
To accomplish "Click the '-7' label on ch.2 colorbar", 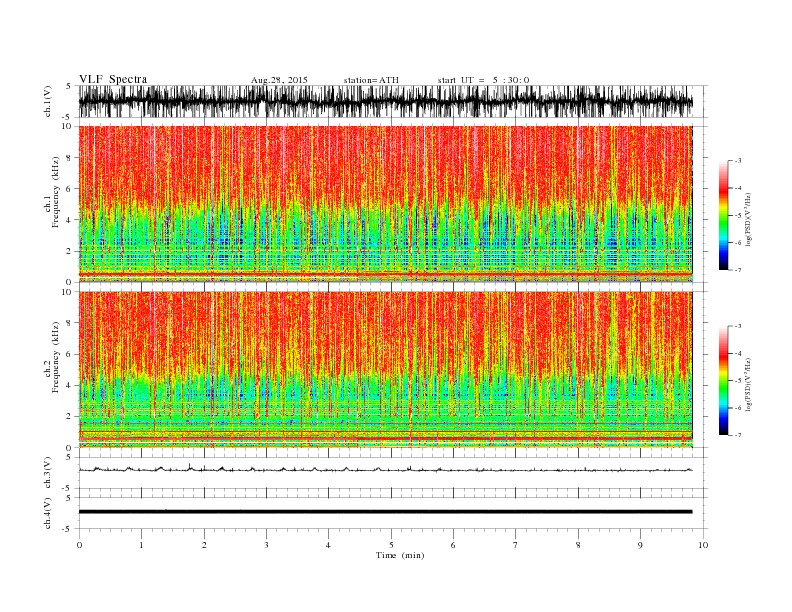I will point(737,435).
